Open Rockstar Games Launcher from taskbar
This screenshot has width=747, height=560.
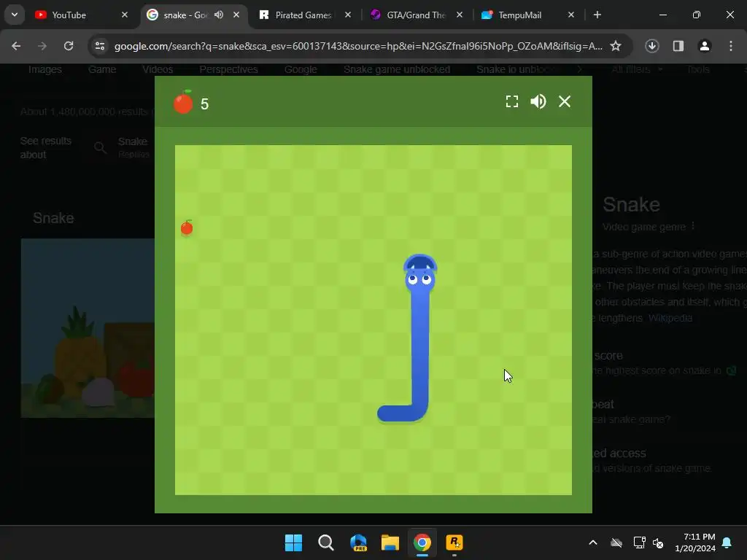[x=454, y=542]
